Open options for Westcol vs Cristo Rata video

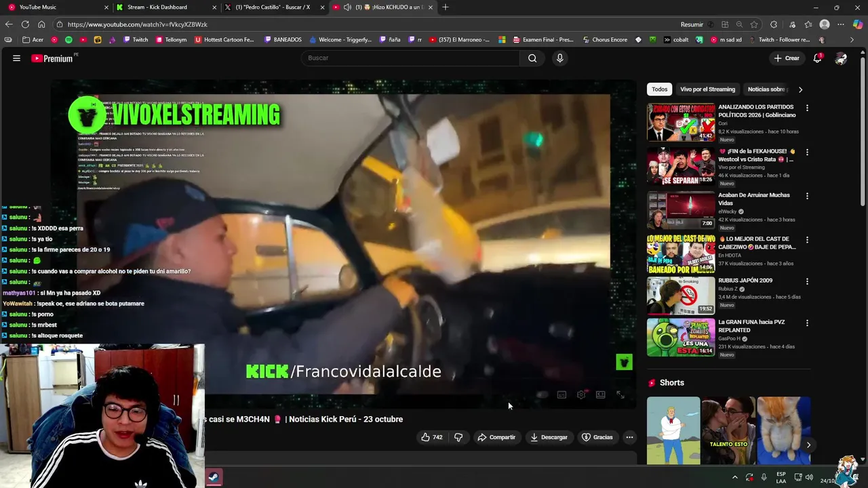[807, 152]
